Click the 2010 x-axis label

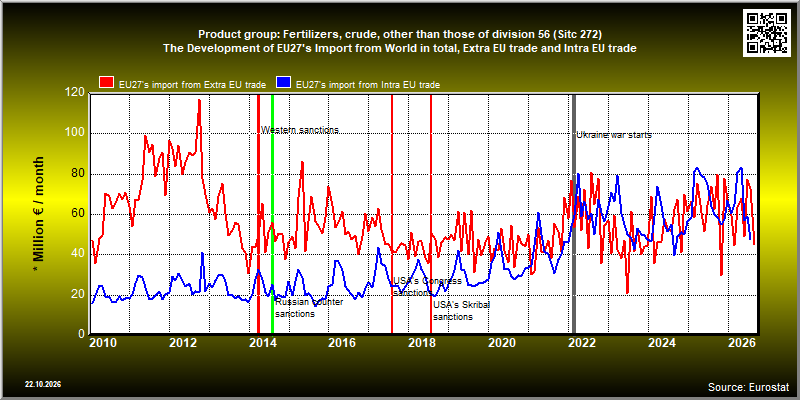[102, 343]
